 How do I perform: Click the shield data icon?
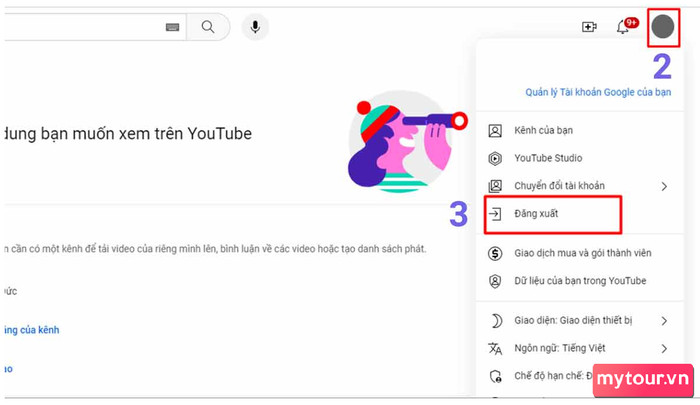click(495, 281)
